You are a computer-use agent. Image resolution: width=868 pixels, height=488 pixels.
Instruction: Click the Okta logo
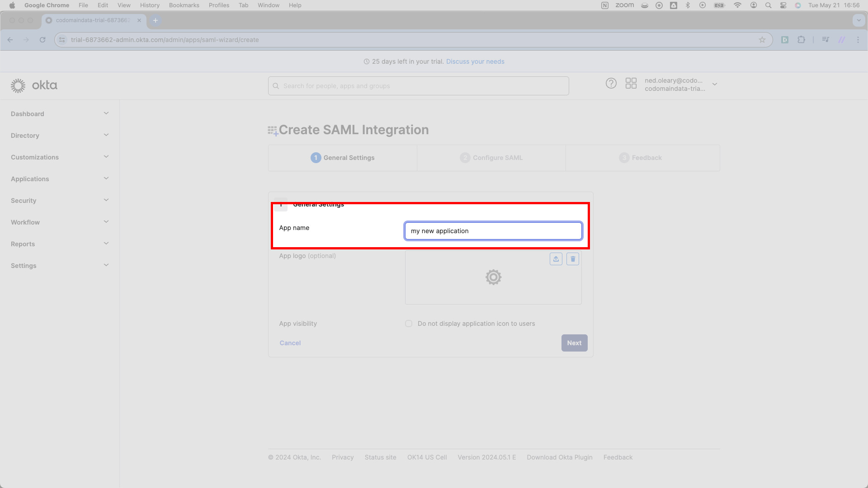34,85
